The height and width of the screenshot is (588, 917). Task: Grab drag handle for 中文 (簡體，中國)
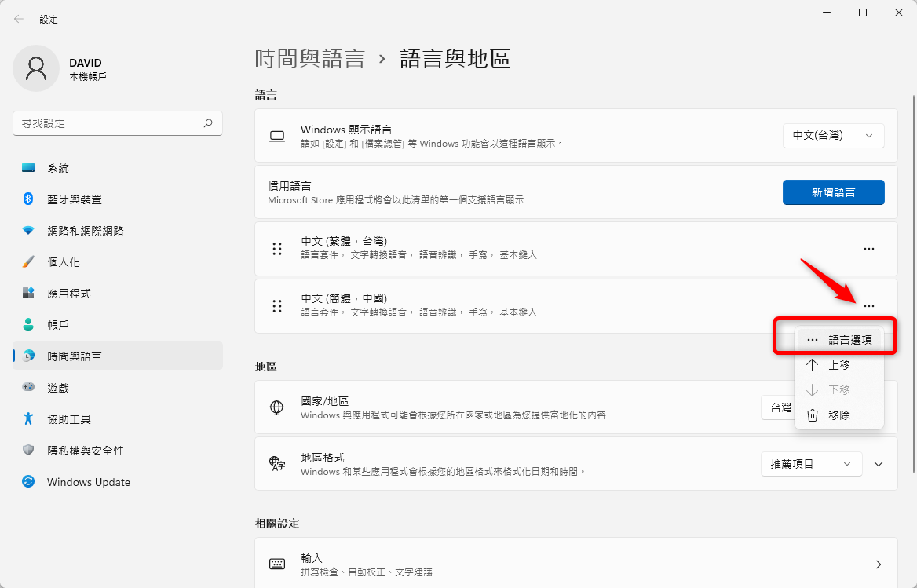coord(277,306)
